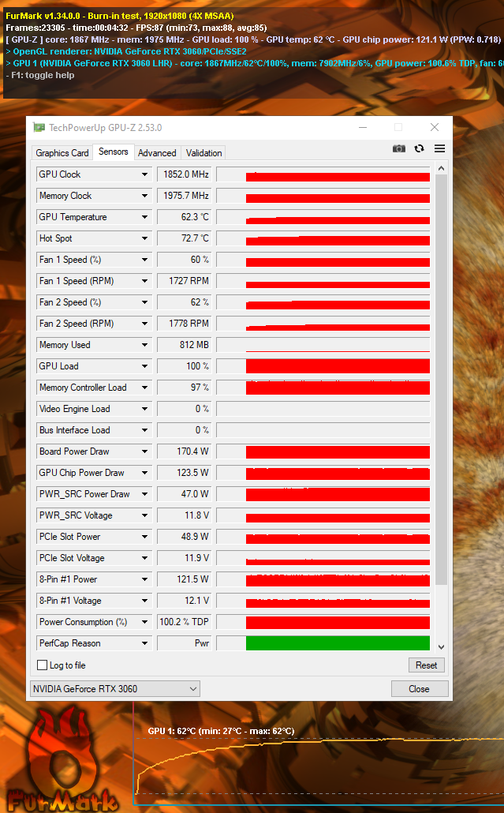Click the screenshot camera icon
The image size is (504, 813).
[x=399, y=149]
